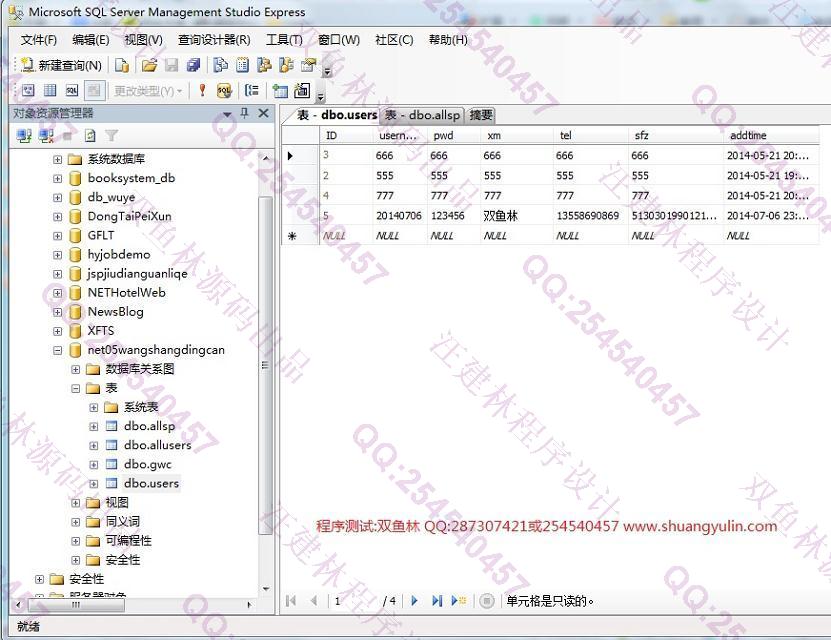Viewport: 831px width, 640px height.
Task: Click the new database query icon
Action: 122,65
